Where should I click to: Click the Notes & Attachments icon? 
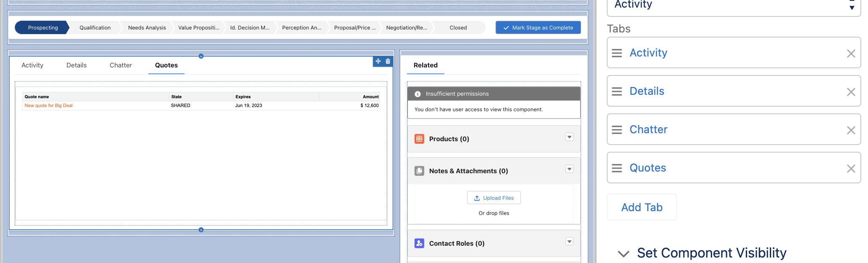[419, 171]
